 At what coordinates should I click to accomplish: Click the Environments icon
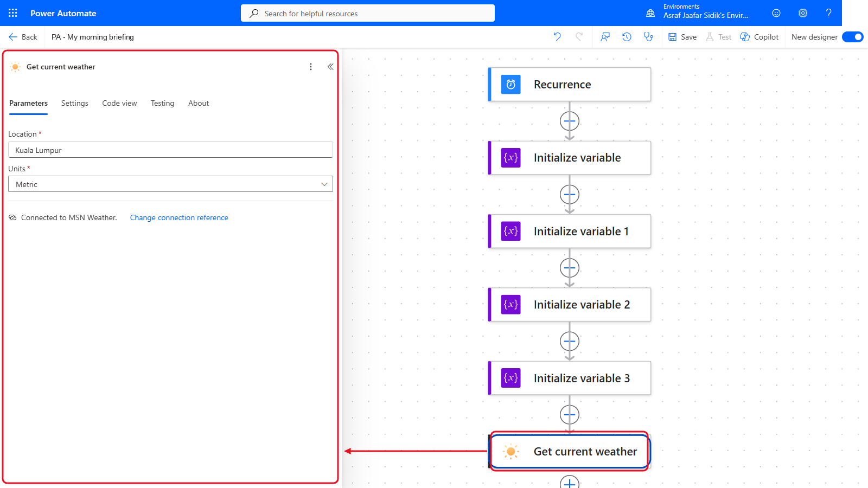pyautogui.click(x=650, y=13)
